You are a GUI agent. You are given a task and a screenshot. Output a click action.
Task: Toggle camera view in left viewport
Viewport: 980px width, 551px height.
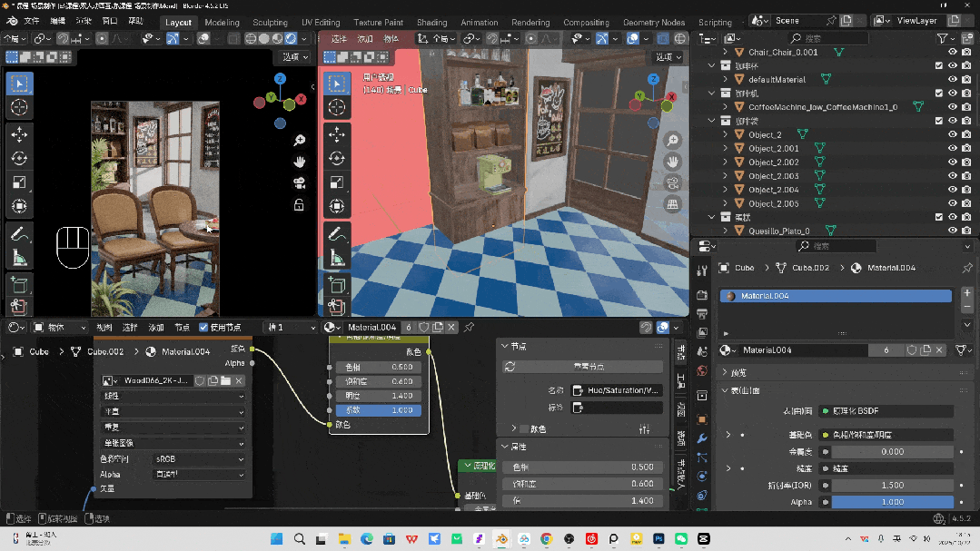click(298, 182)
